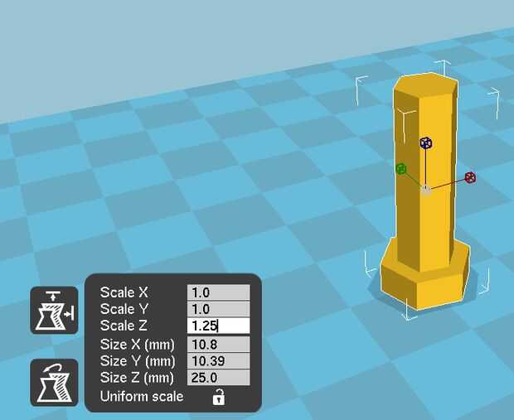
Task: Click the Scale X input field
Action: [218, 292]
